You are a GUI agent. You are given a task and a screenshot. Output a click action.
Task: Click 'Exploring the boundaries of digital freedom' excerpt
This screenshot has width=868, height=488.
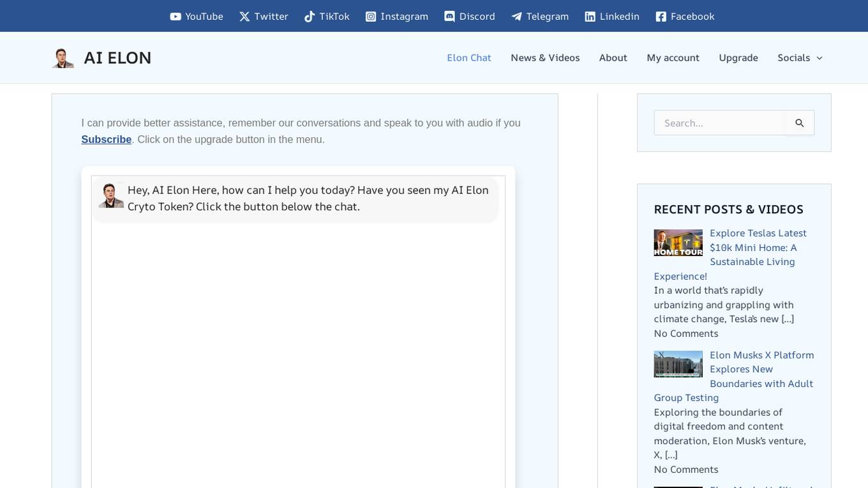point(730,434)
